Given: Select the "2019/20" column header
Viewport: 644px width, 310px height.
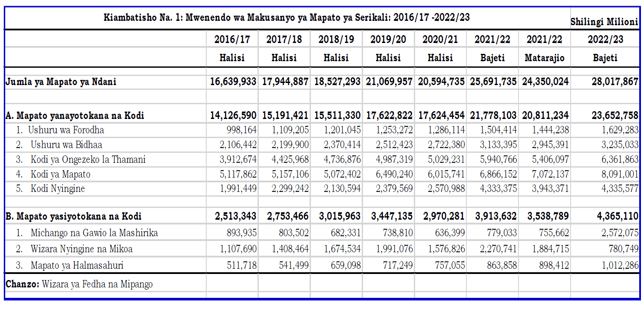Looking at the screenshot, I should tap(388, 40).
